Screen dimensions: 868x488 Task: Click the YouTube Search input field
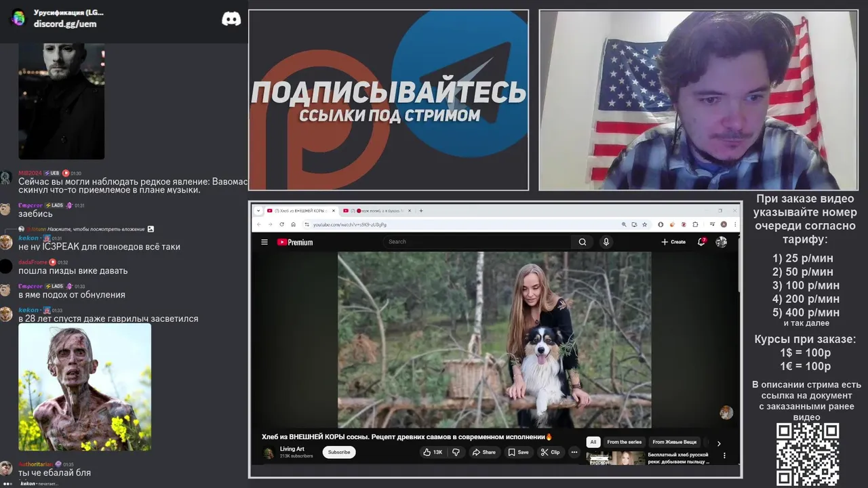click(x=478, y=242)
